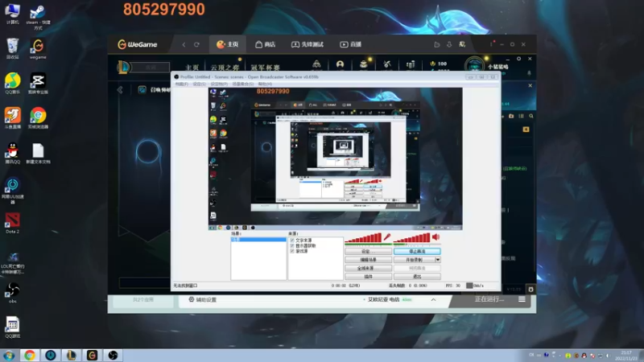Open the 云顶之弈 tab in LoL client
Viewport: 644px width, 362px height.
tap(225, 68)
